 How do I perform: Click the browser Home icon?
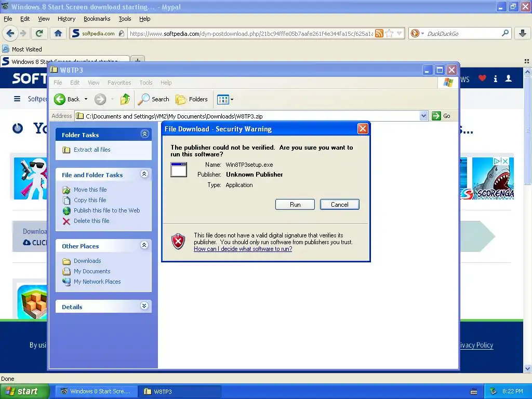click(x=58, y=33)
